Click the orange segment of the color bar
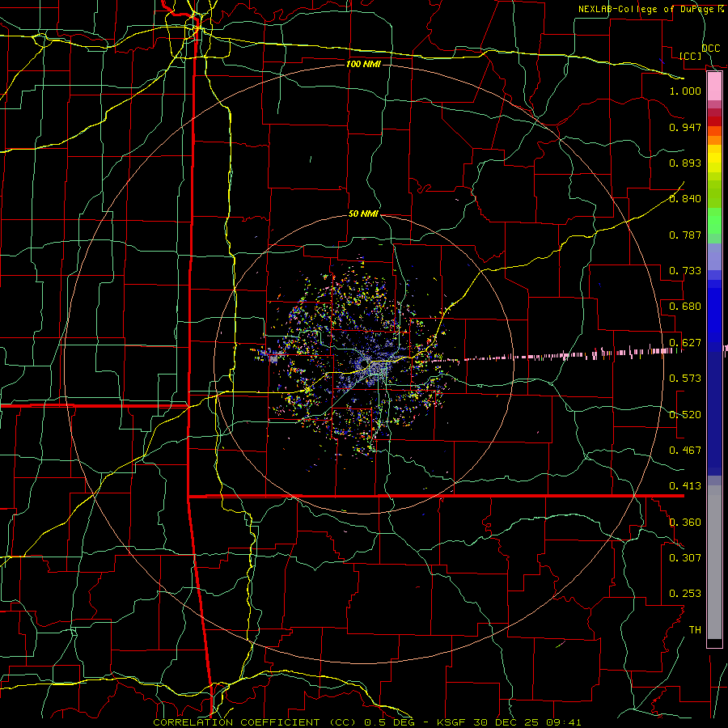This screenshot has width=728, height=728. tap(714, 140)
